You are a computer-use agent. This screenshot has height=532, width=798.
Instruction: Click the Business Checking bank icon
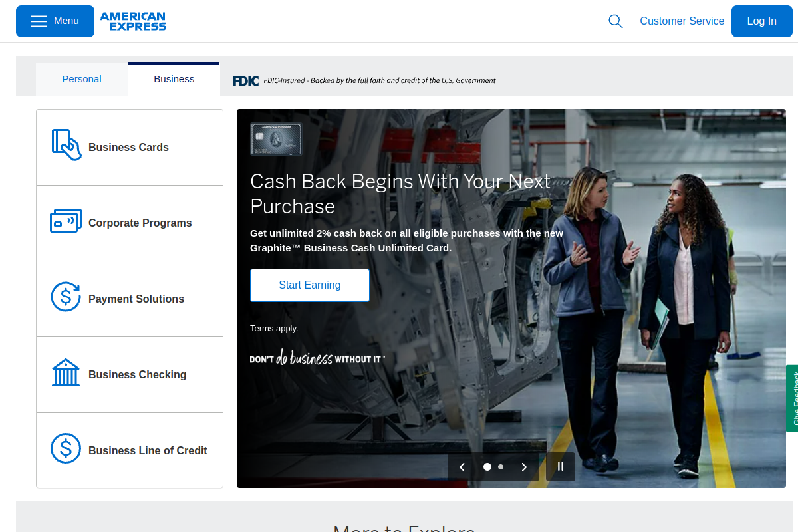pos(66,372)
